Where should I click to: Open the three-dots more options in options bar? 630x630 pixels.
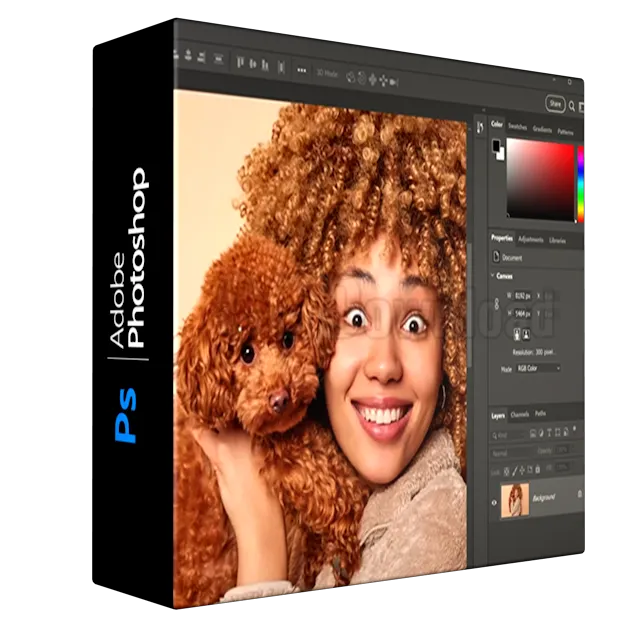click(301, 71)
